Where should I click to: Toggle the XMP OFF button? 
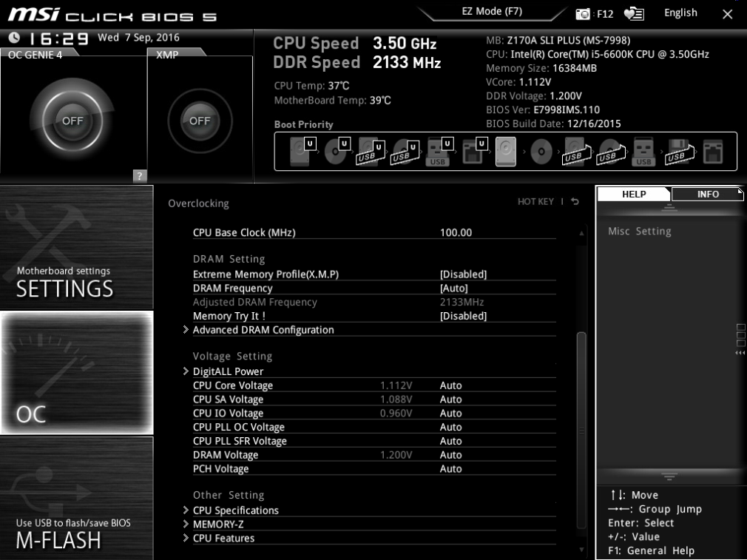click(x=200, y=121)
